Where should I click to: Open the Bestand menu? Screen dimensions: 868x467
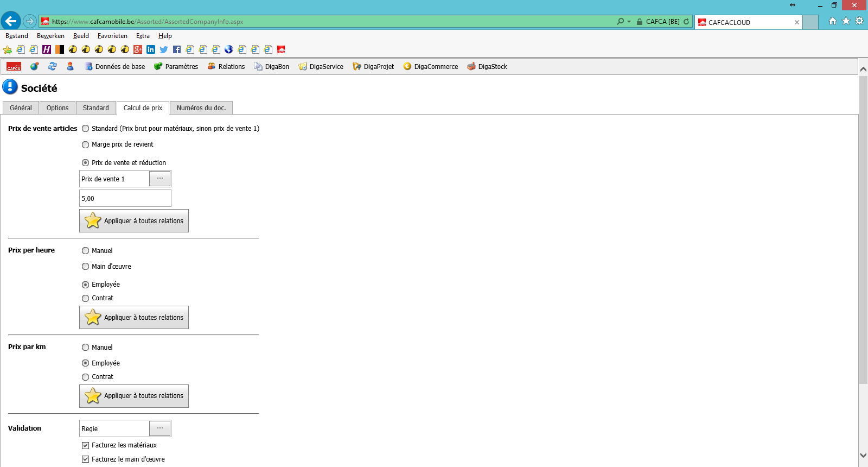17,36
